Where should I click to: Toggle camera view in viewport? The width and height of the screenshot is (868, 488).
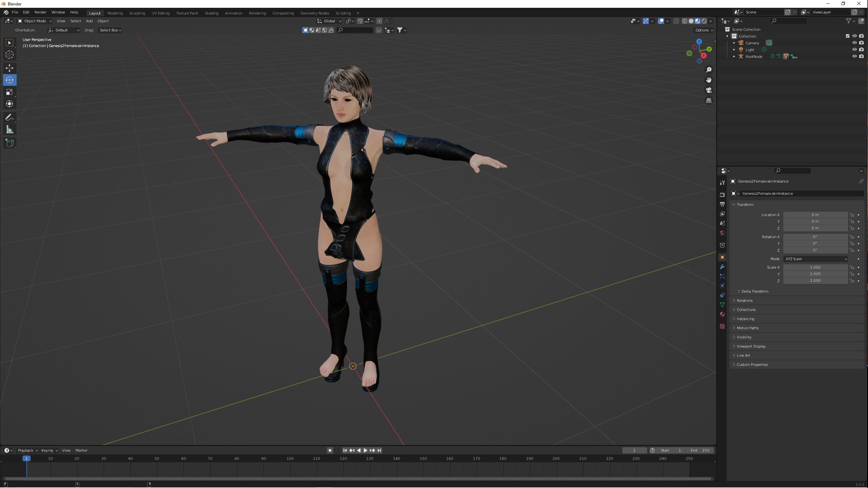point(708,90)
